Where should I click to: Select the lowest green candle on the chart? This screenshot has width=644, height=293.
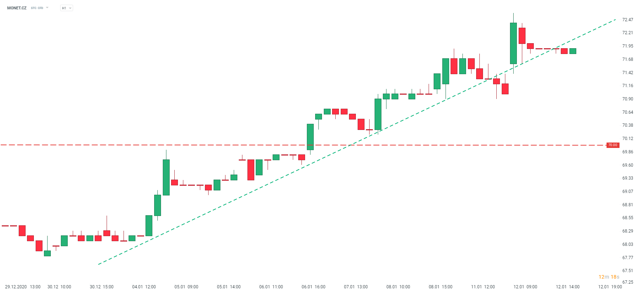[x=47, y=253]
